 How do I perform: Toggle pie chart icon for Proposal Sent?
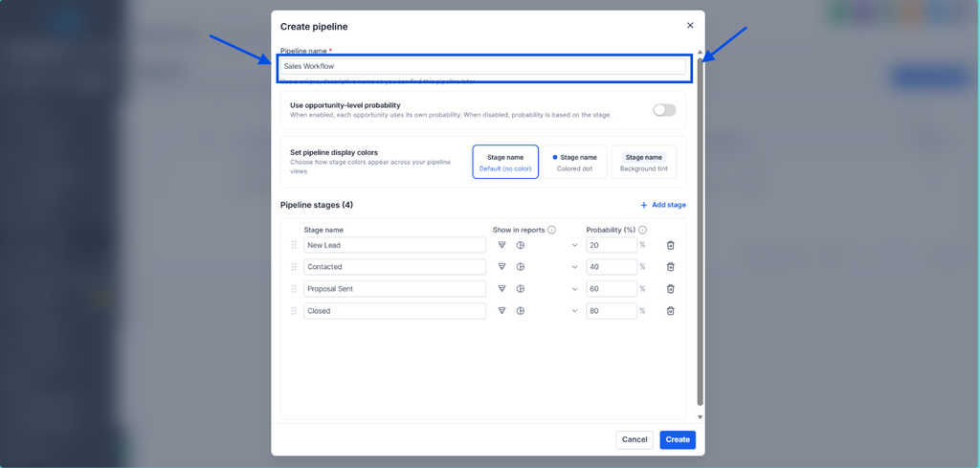pos(520,289)
